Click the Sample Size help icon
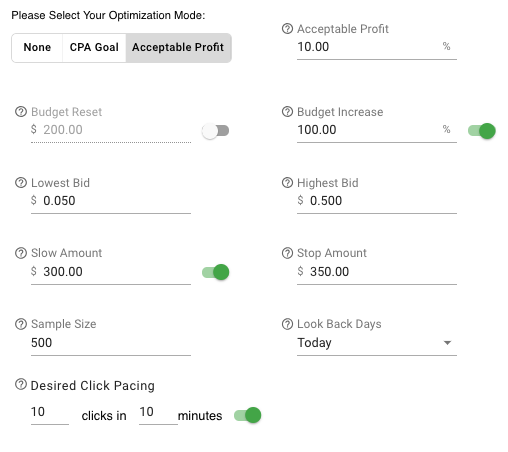Image resolution: width=508 pixels, height=452 pixels. (x=21, y=324)
